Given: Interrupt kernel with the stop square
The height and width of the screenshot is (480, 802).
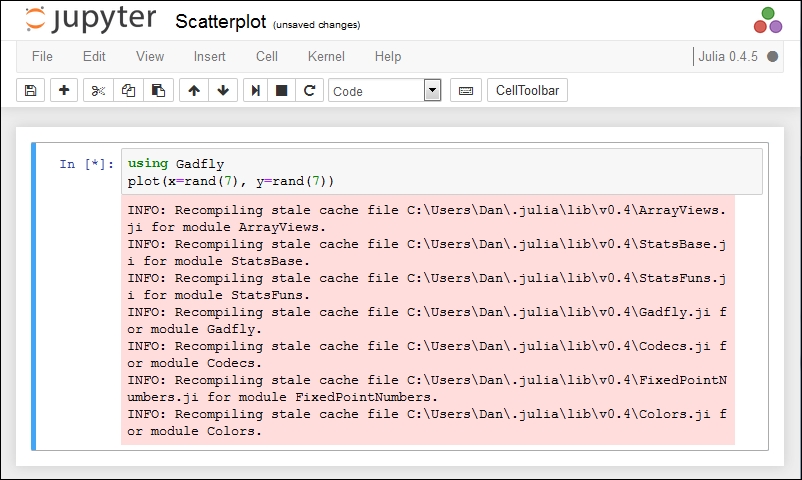Looking at the screenshot, I should click(281, 91).
